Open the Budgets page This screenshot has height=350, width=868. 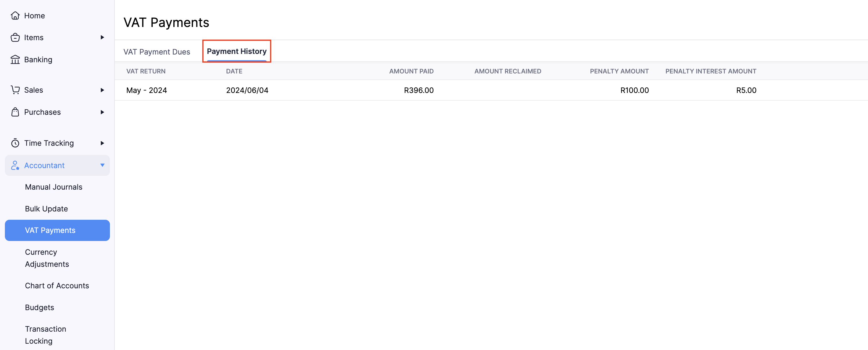point(39,308)
